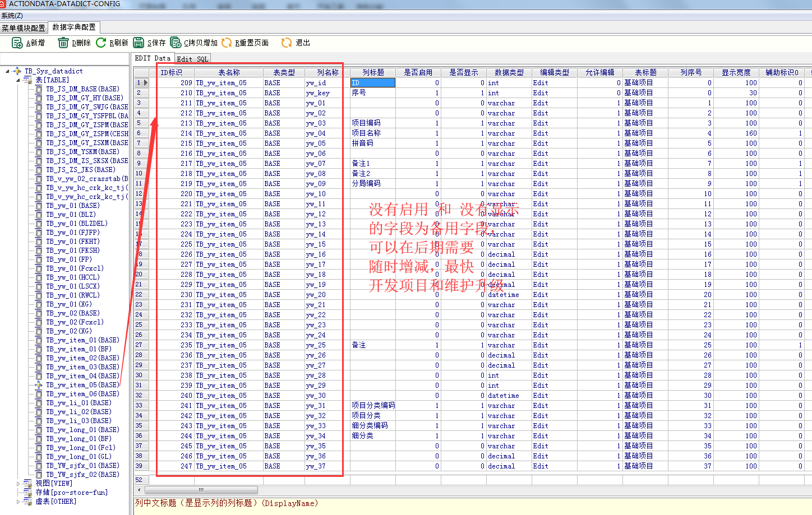Select the EDIT Data tab
Viewport: 812px width, 515px height.
point(153,58)
